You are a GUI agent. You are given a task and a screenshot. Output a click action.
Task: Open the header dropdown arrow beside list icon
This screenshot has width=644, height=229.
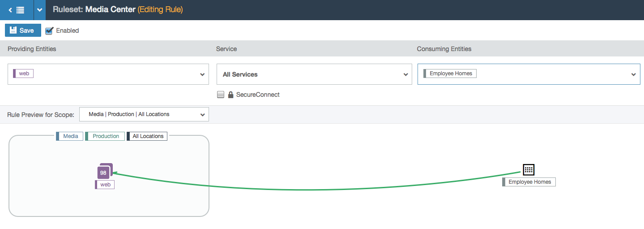[40, 10]
